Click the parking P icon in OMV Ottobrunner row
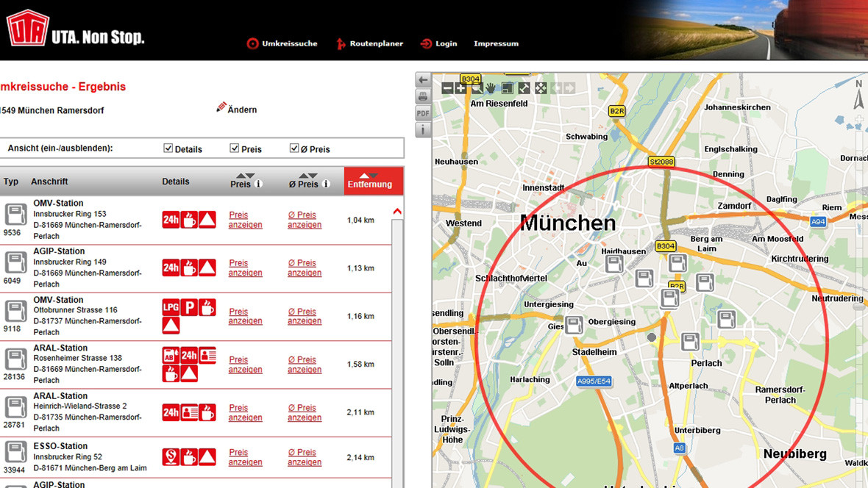The width and height of the screenshot is (868, 488). pyautogui.click(x=189, y=307)
